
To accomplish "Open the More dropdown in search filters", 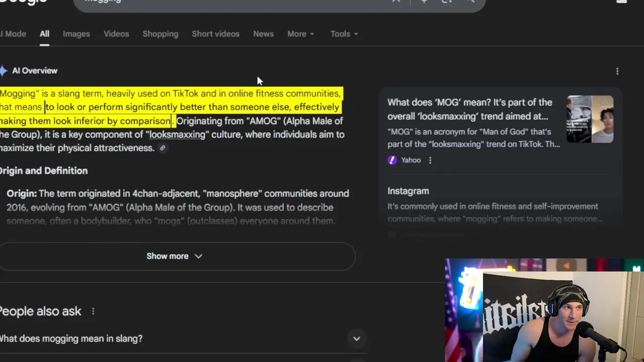I will [x=300, y=34].
